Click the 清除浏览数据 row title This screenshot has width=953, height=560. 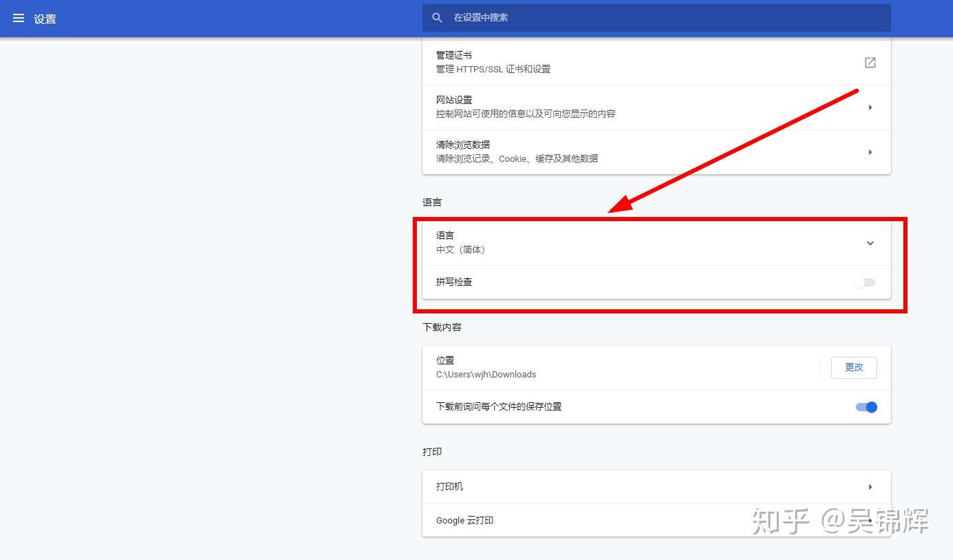(462, 145)
